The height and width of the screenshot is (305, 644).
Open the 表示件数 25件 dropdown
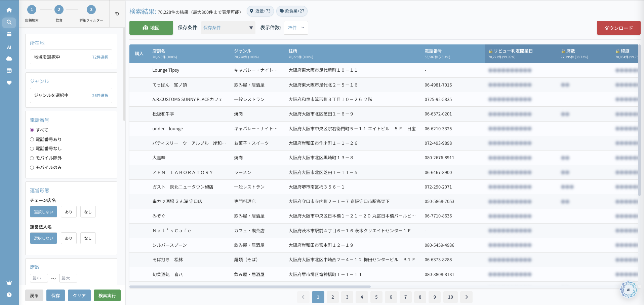296,28
